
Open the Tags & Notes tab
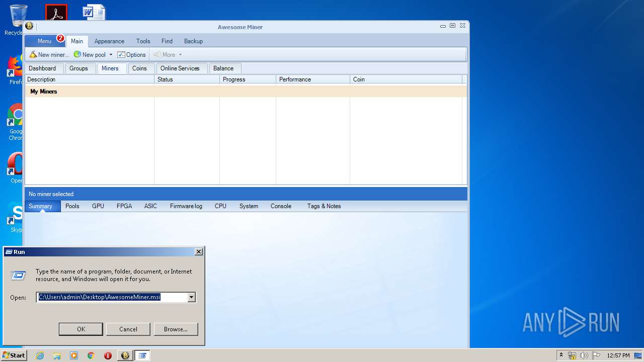324,206
